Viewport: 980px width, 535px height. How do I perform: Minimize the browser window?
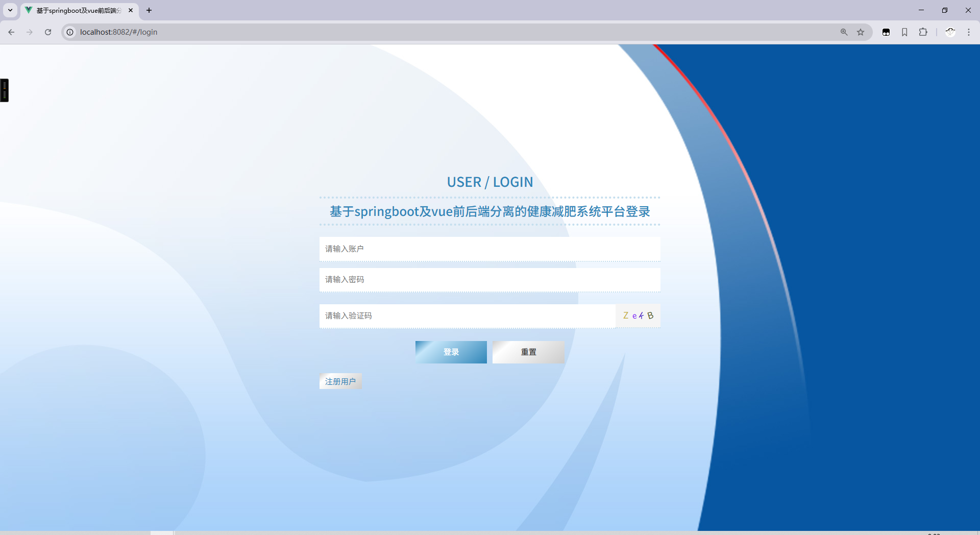click(x=921, y=10)
